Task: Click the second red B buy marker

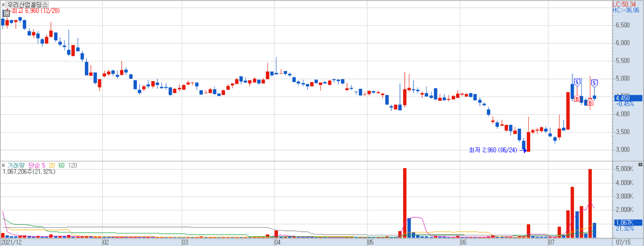Action: coord(590,102)
